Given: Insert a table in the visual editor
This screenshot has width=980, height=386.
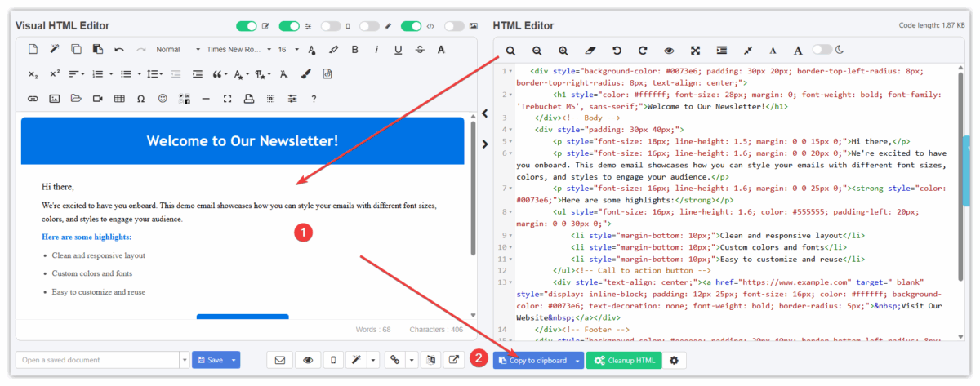Looking at the screenshot, I should (119, 99).
